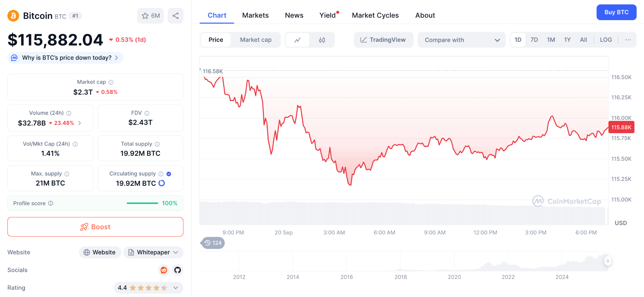The height and width of the screenshot is (297, 644).
Task: Open Market cap info tooltip icon
Action: pyautogui.click(x=111, y=82)
